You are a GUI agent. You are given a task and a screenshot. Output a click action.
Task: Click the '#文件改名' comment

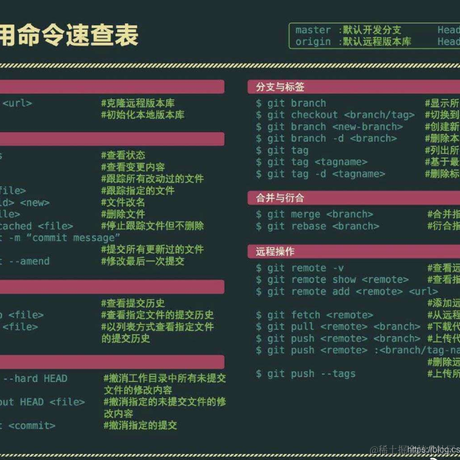(x=123, y=202)
